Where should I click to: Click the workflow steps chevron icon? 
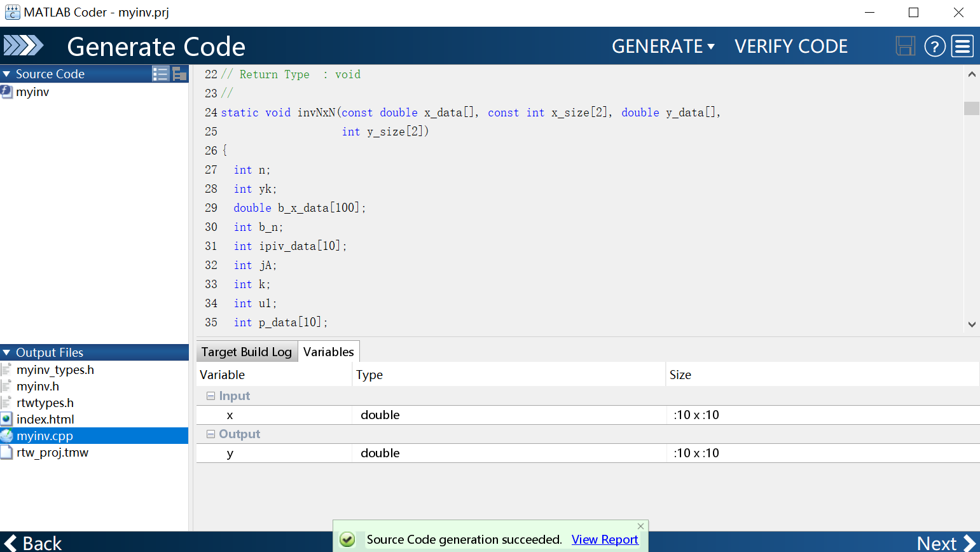(x=24, y=46)
